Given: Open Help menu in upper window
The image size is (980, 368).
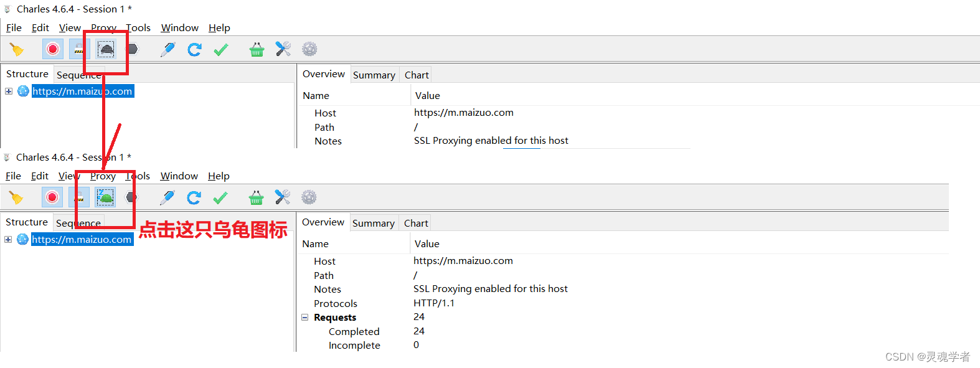Looking at the screenshot, I should pyautogui.click(x=219, y=27).
